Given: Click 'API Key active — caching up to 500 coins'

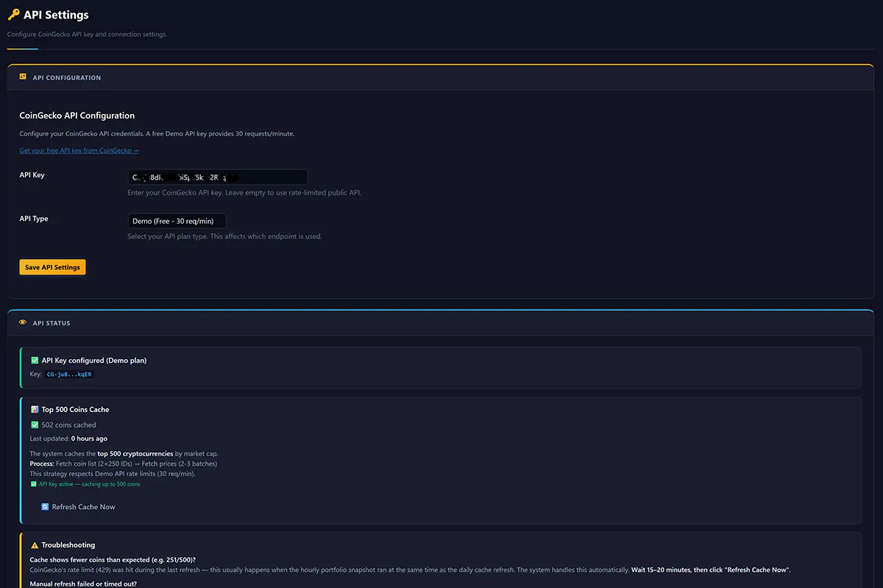Looking at the screenshot, I should click(89, 484).
